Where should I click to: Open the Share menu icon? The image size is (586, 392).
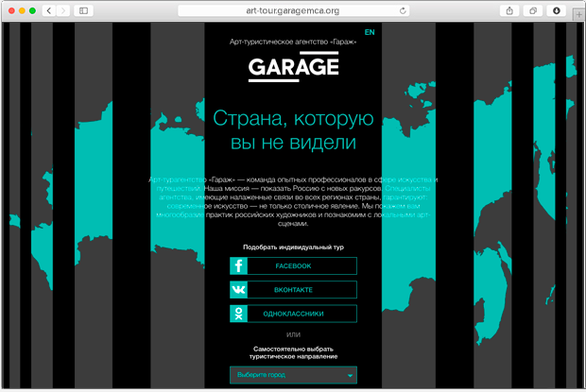point(509,10)
